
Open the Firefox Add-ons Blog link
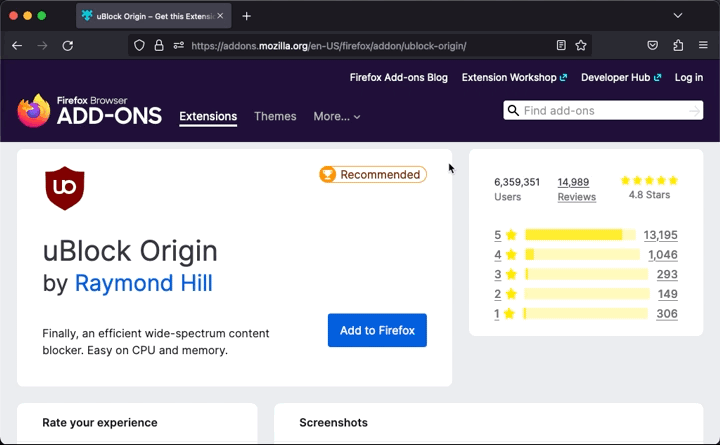click(x=399, y=77)
